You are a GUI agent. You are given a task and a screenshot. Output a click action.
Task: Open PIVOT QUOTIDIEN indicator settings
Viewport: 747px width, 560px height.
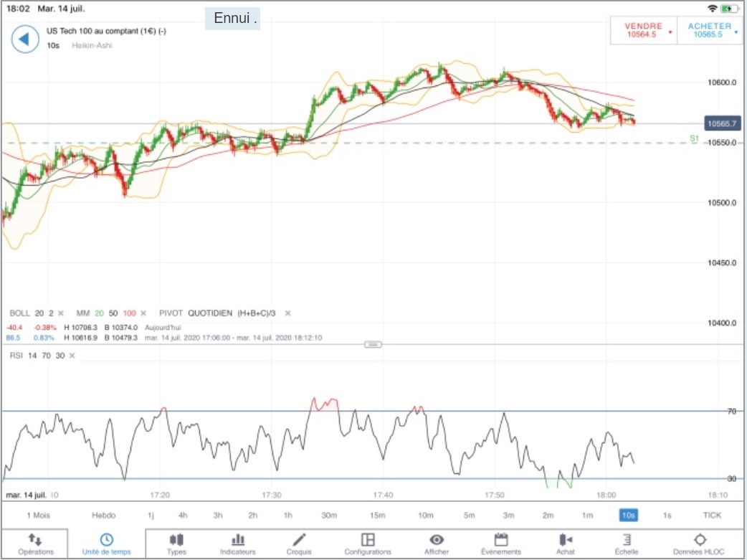(217, 313)
